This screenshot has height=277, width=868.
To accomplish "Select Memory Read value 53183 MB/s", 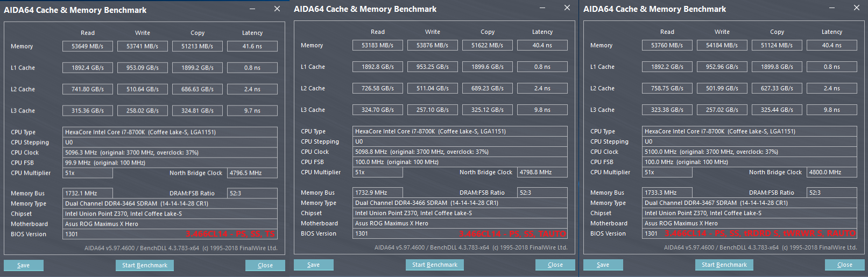I will coord(378,45).
